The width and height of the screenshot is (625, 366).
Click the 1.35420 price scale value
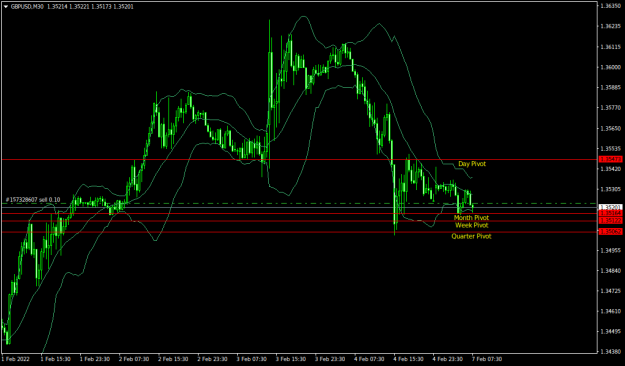(611, 169)
